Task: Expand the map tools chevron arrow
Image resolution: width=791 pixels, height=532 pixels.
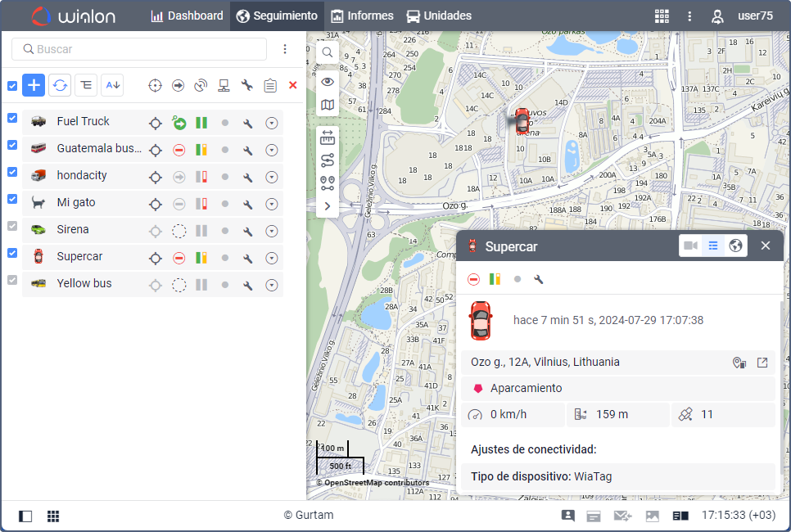Action: (328, 206)
